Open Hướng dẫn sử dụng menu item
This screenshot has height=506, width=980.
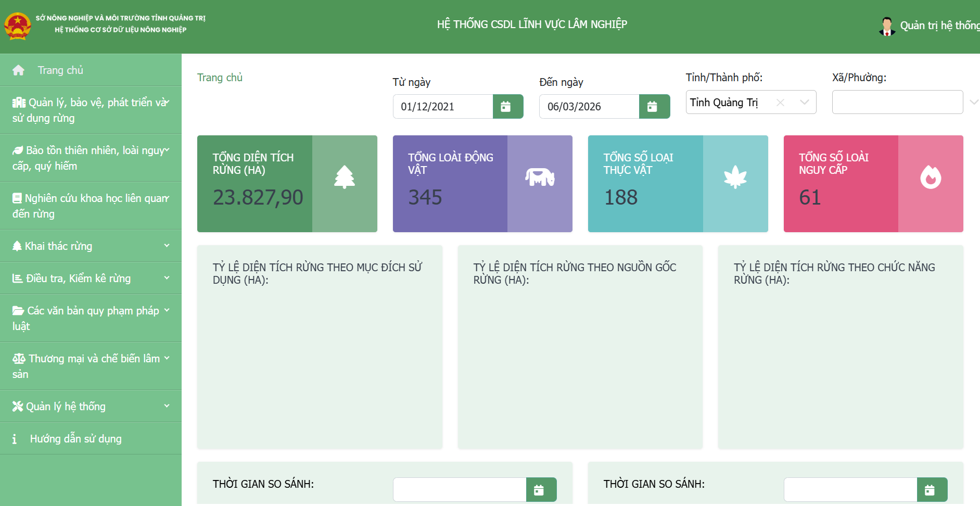[x=75, y=439]
